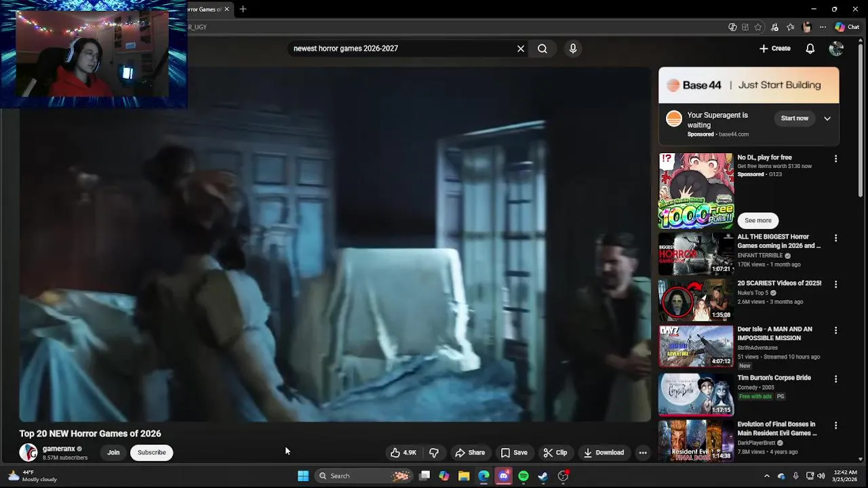Click the main video player area
Screen dimensions: 868x488
(335, 244)
